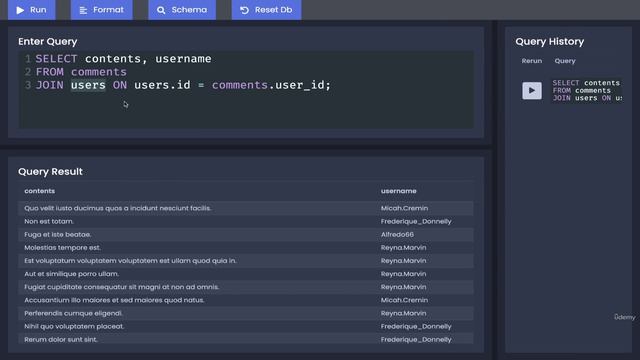
Task: Click the 'contents' column header
Action: pos(40,191)
